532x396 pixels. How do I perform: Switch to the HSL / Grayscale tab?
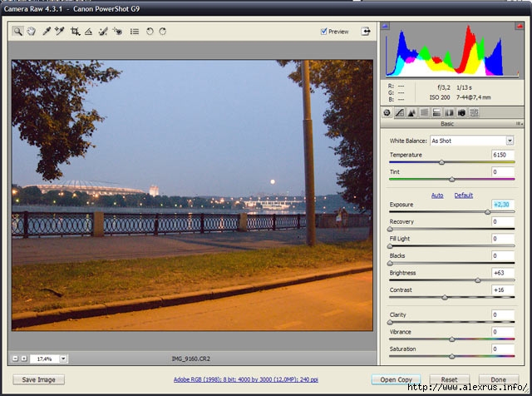pyautogui.click(x=424, y=113)
